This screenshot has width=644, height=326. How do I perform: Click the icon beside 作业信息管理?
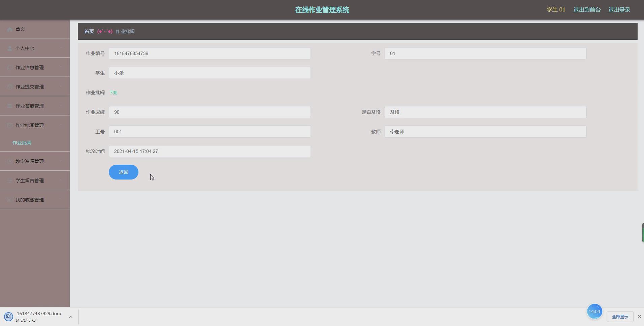coord(9,67)
